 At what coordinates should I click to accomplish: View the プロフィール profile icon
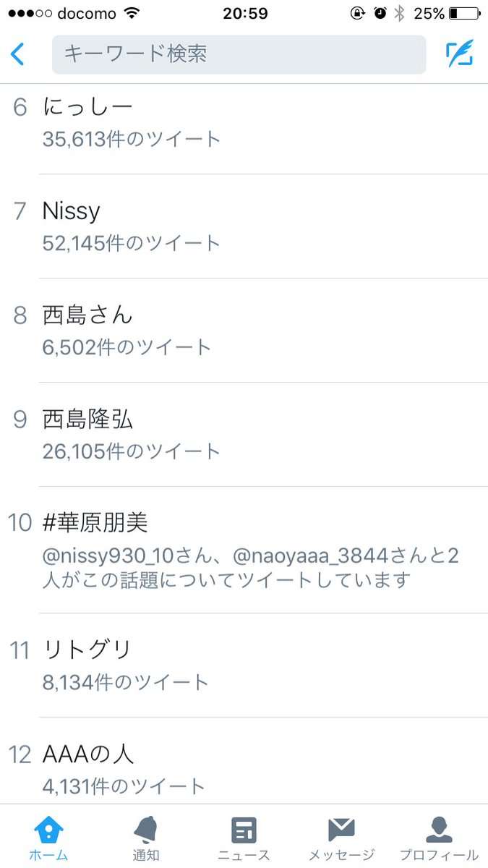pos(440,830)
